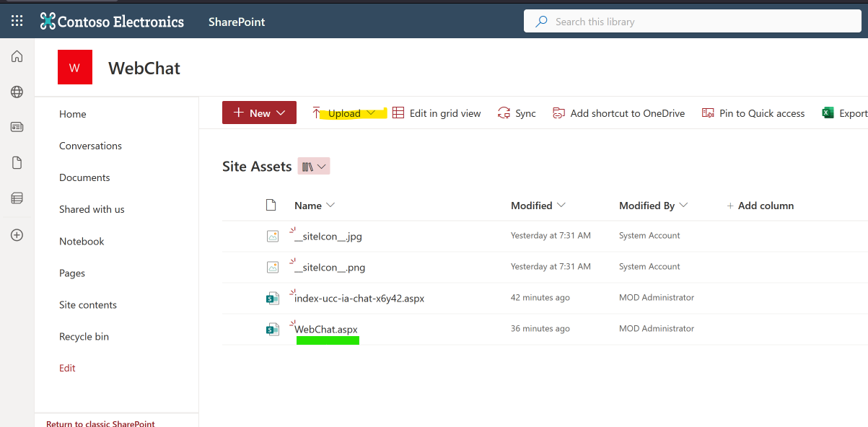Screen dimensions: 868x427
Task: Click the SharePoint header link
Action: pyautogui.click(x=237, y=22)
